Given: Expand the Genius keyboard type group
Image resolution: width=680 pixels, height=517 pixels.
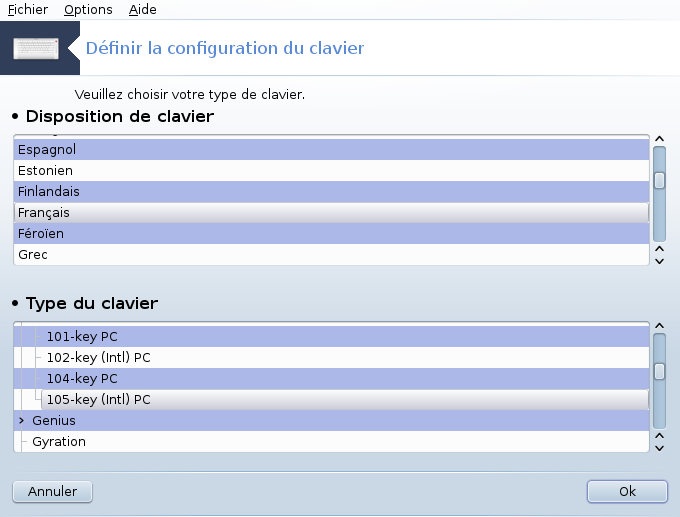Looking at the screenshot, I should 21,420.
